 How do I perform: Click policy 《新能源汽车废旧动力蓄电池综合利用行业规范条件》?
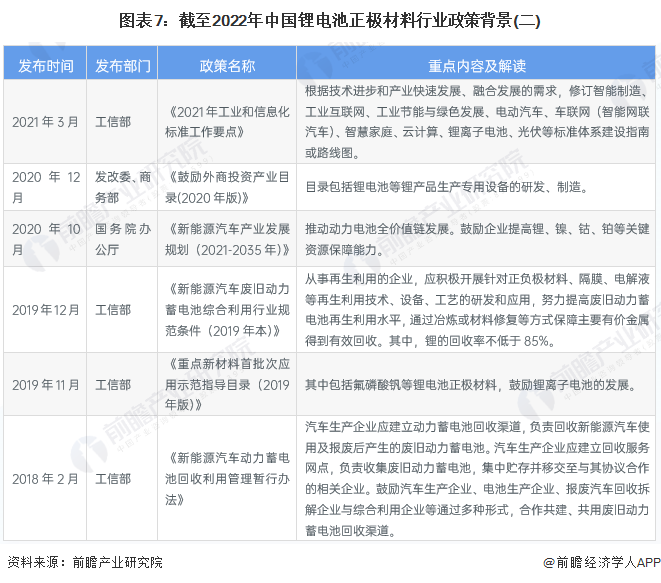[x=227, y=310]
